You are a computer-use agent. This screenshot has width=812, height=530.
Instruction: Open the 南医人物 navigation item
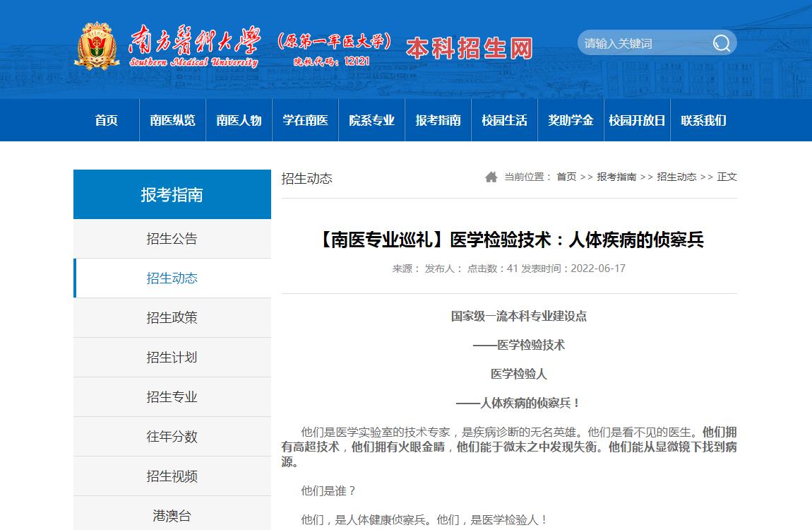239,120
